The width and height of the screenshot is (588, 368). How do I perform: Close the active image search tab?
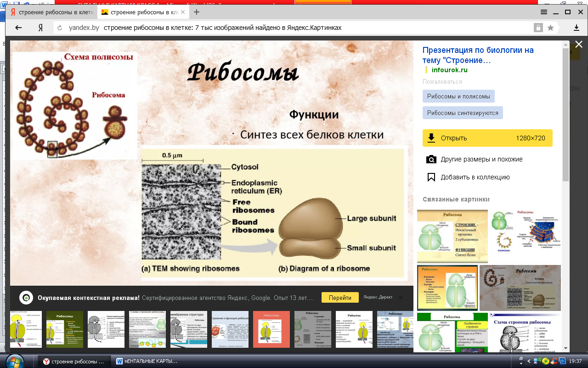pyautogui.click(x=183, y=12)
